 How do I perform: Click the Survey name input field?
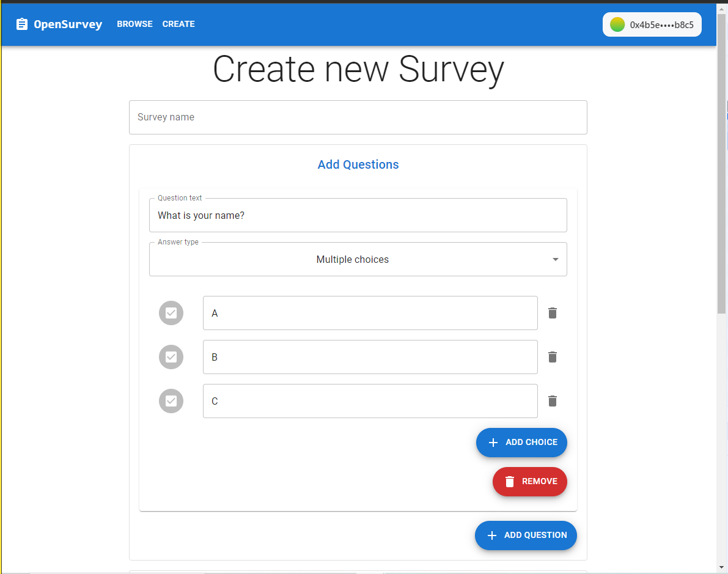358,117
